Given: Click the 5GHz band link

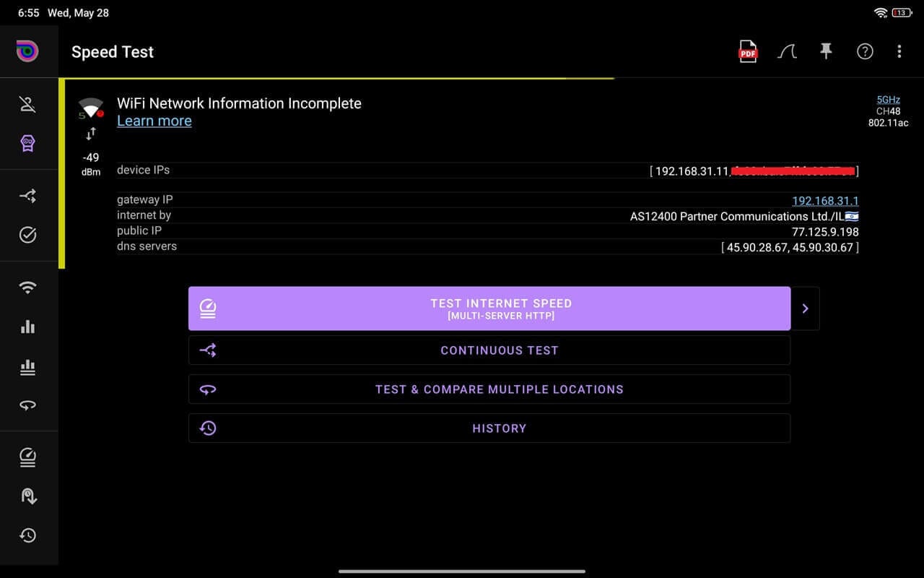Looking at the screenshot, I should click(888, 100).
